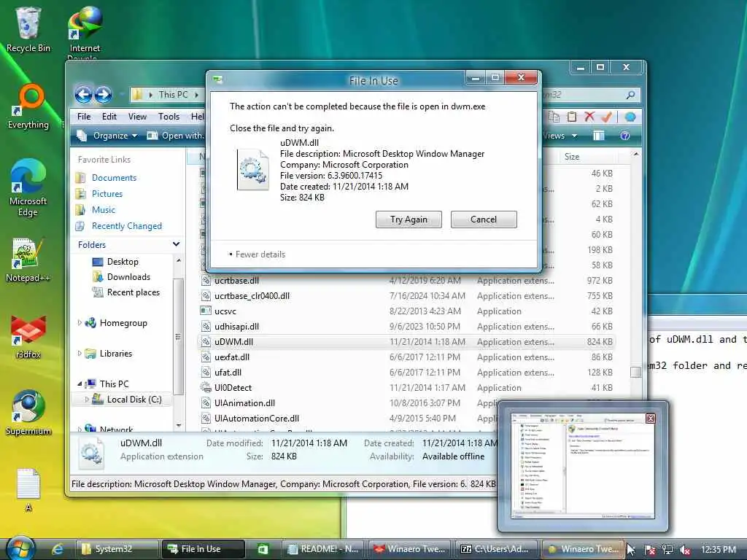Click the paste clipboard toolbar icon
Viewport: 747px width, 560px height.
(572, 116)
